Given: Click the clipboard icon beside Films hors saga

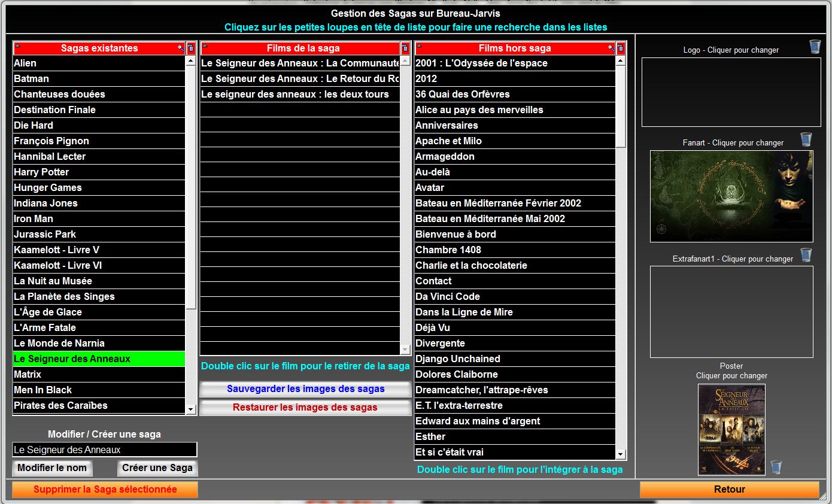Looking at the screenshot, I should click(x=621, y=48).
